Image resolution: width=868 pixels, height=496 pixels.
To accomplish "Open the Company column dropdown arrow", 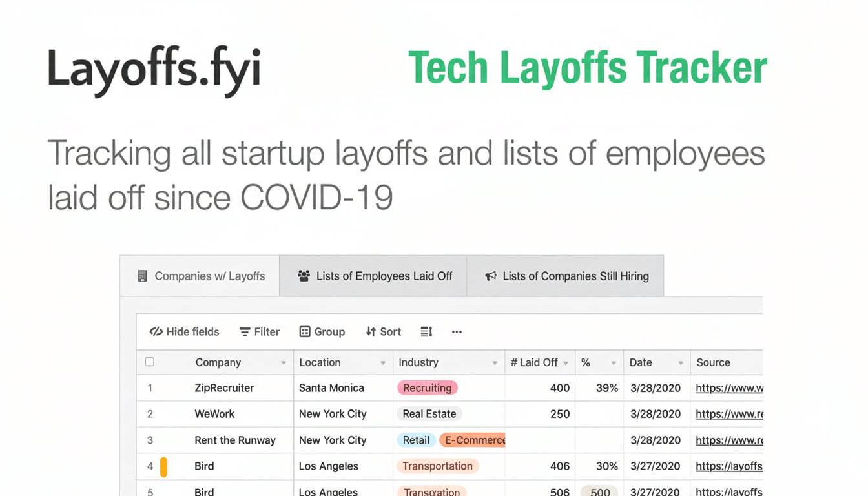I will click(284, 362).
